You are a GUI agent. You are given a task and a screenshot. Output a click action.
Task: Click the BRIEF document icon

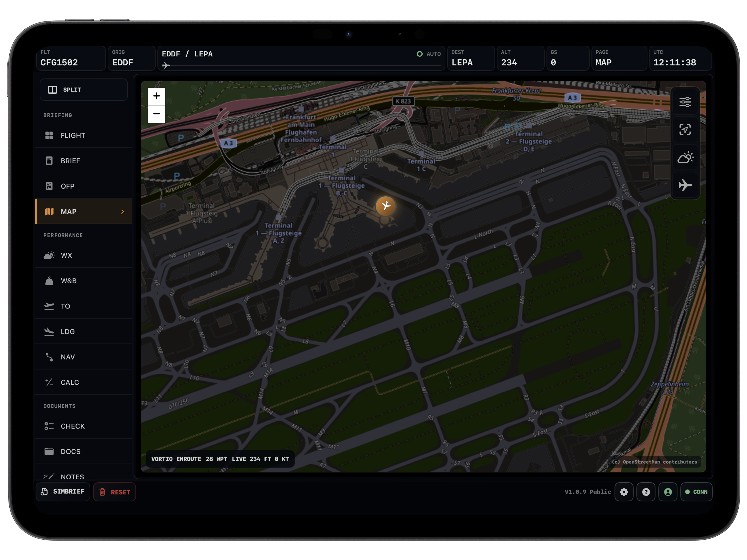click(x=49, y=161)
